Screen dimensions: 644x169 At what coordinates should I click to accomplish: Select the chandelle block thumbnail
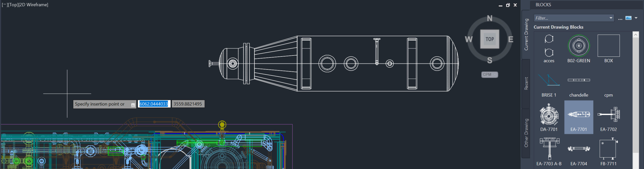click(x=579, y=80)
